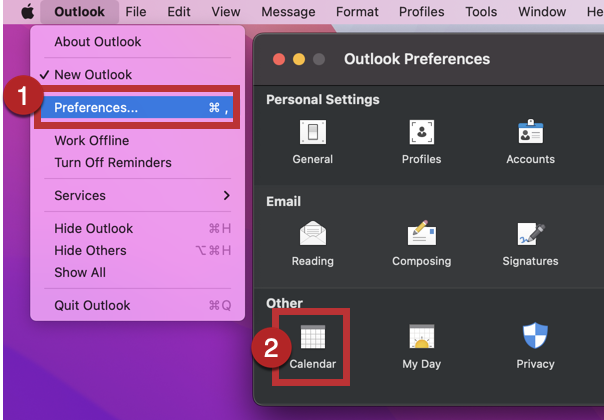Screen dimensions: 604x420
Task: Open the Tools menu
Action: (481, 12)
